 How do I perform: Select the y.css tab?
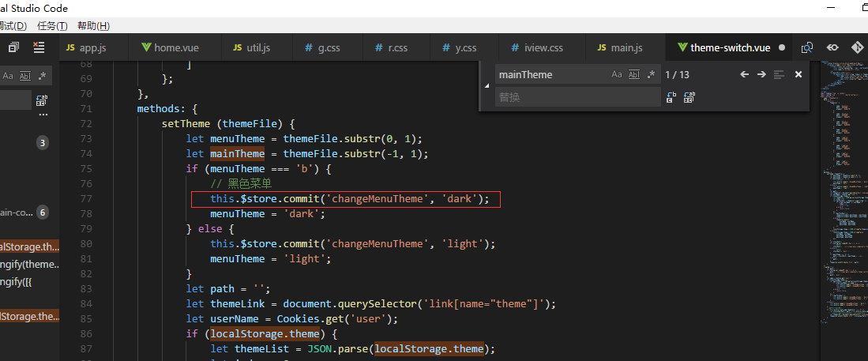point(464,47)
